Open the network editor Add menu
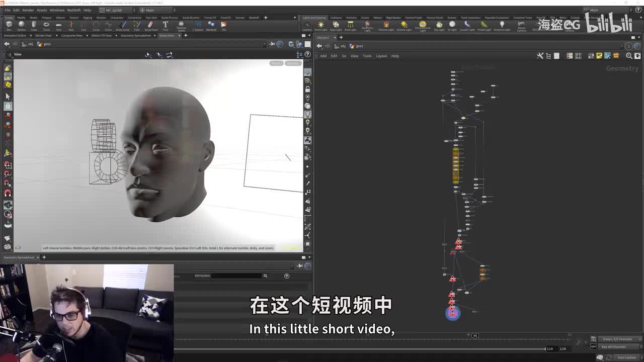The image size is (644, 362). (323, 56)
